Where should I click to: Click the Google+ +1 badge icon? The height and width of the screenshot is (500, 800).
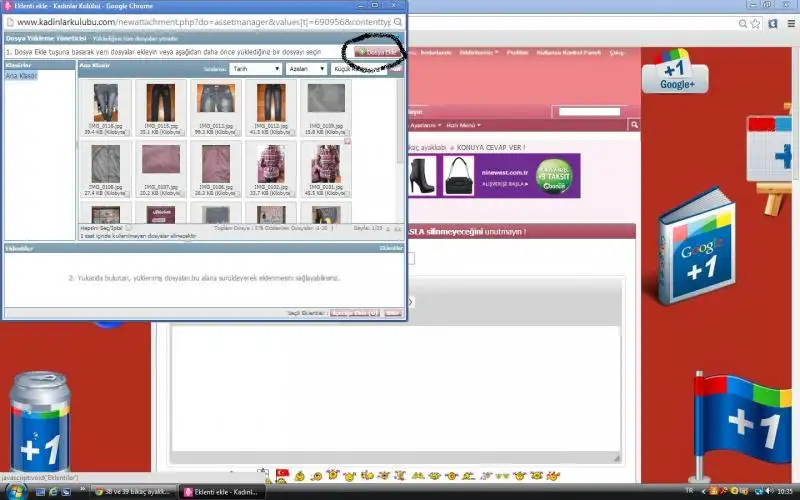677,75
